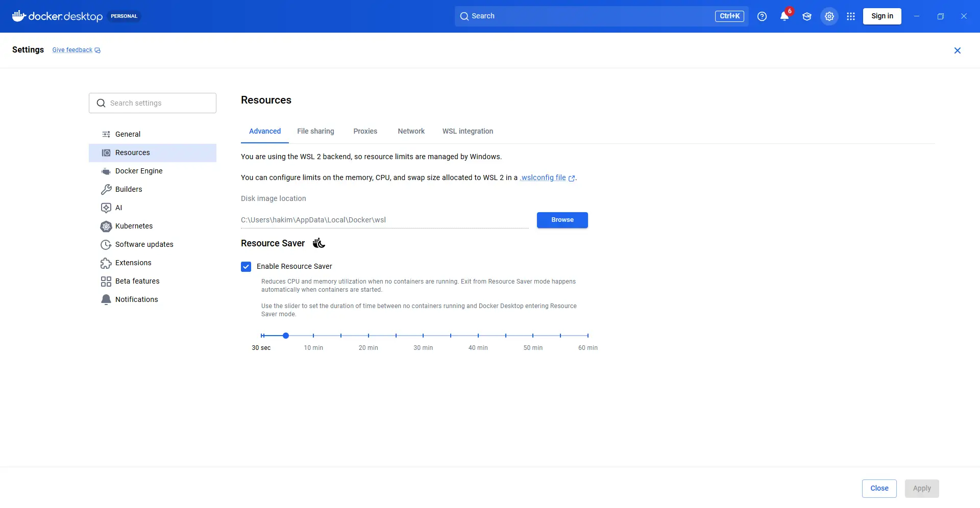Click the magnifier icon in header search
980x508 pixels.
[x=464, y=16]
